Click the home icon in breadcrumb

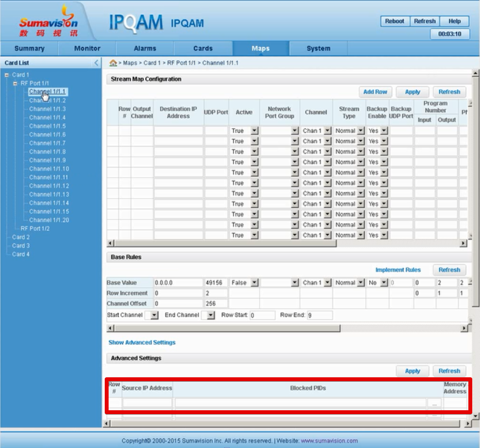[113, 63]
